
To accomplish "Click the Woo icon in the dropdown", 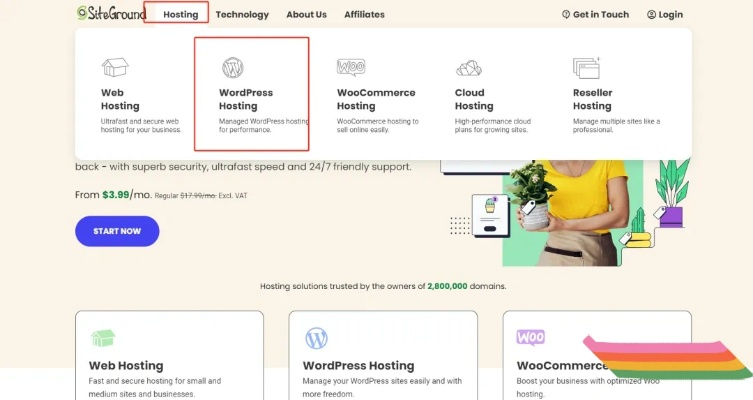I will [x=351, y=67].
